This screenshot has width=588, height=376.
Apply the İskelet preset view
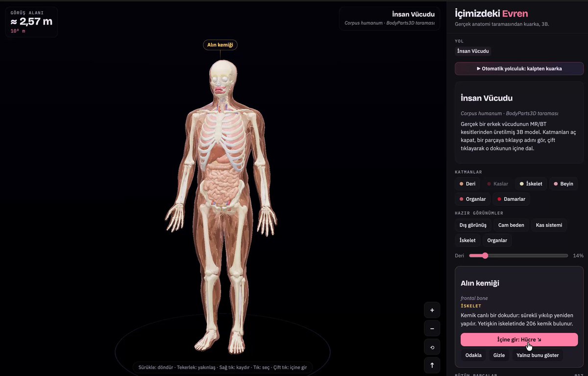pos(467,240)
